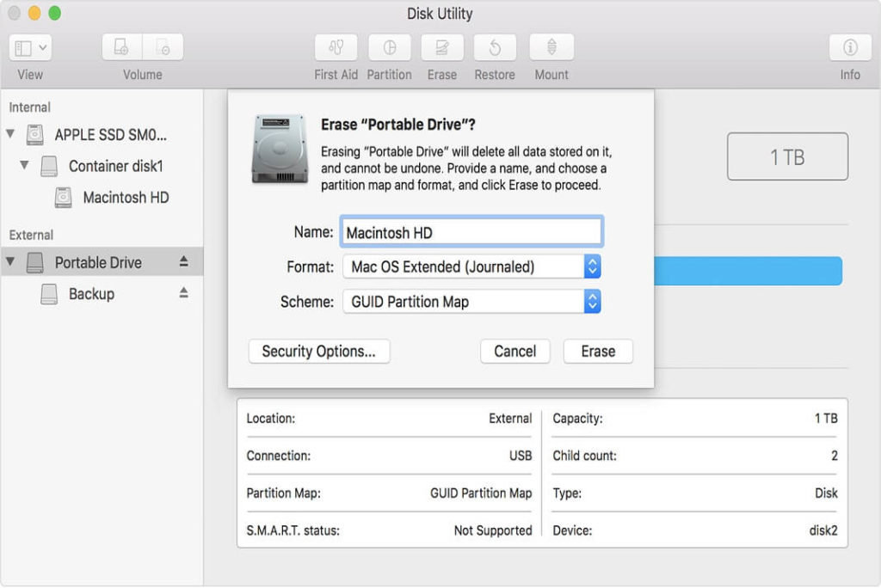Open Security Options
This screenshot has height=588, width=881.
(x=318, y=351)
